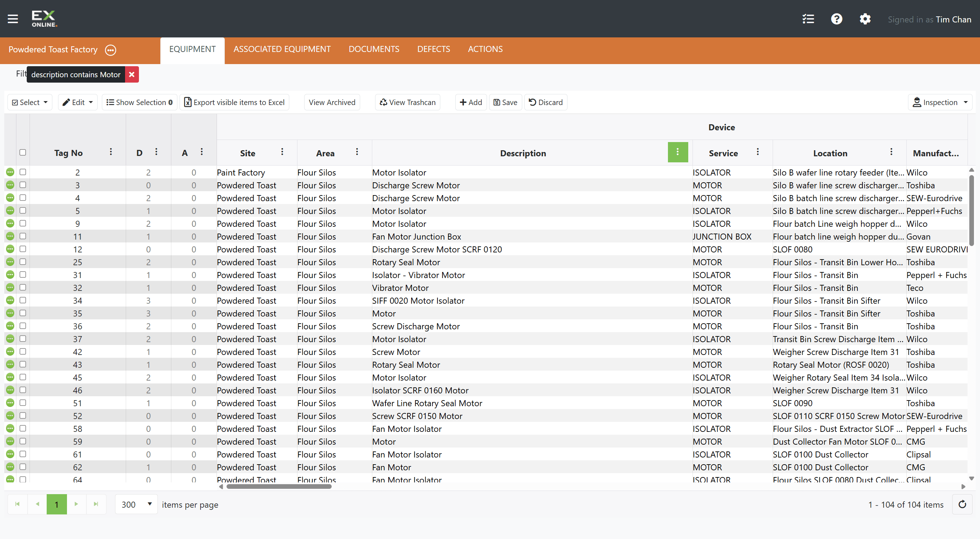Switch to the Actions tab
This screenshot has height=539, width=980.
coord(485,49)
